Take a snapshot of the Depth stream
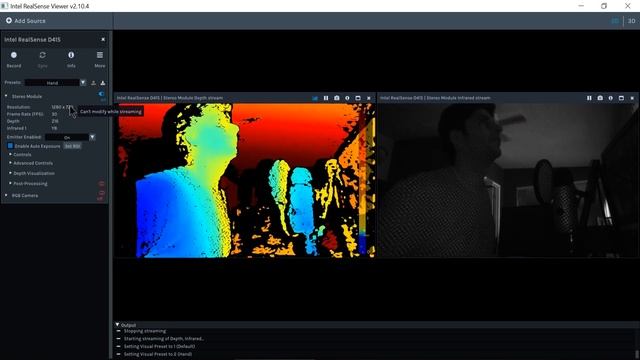640x360 pixels. 337,98
